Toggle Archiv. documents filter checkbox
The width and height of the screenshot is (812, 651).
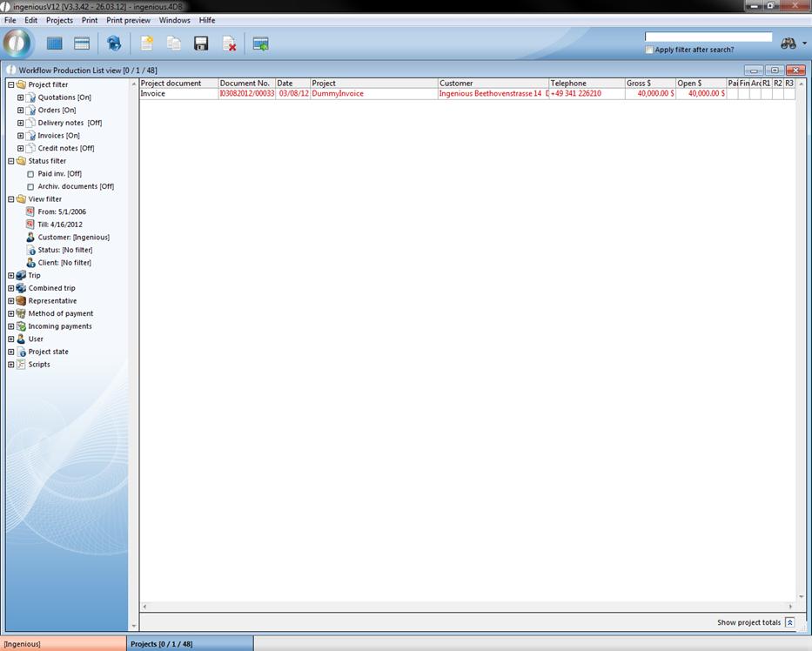[x=30, y=186]
